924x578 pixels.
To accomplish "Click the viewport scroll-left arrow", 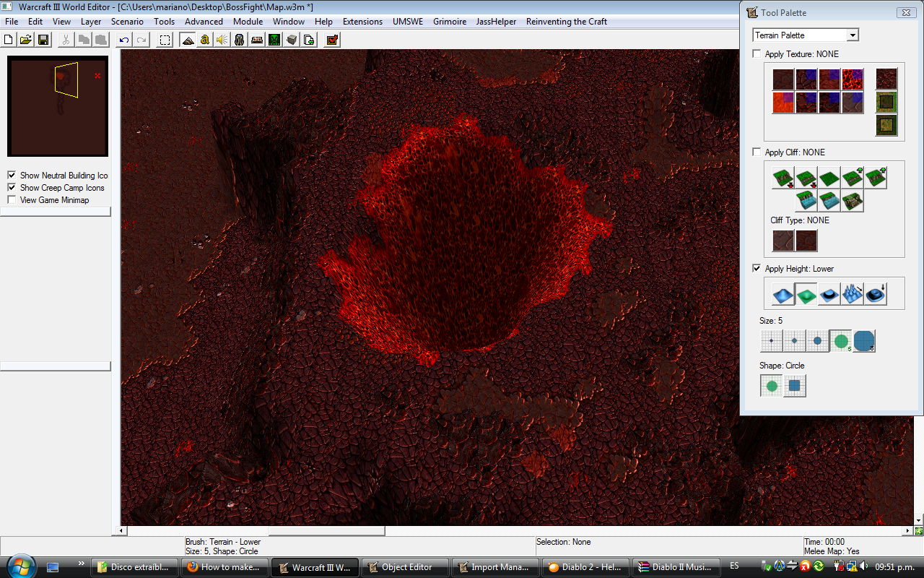I will point(123,531).
